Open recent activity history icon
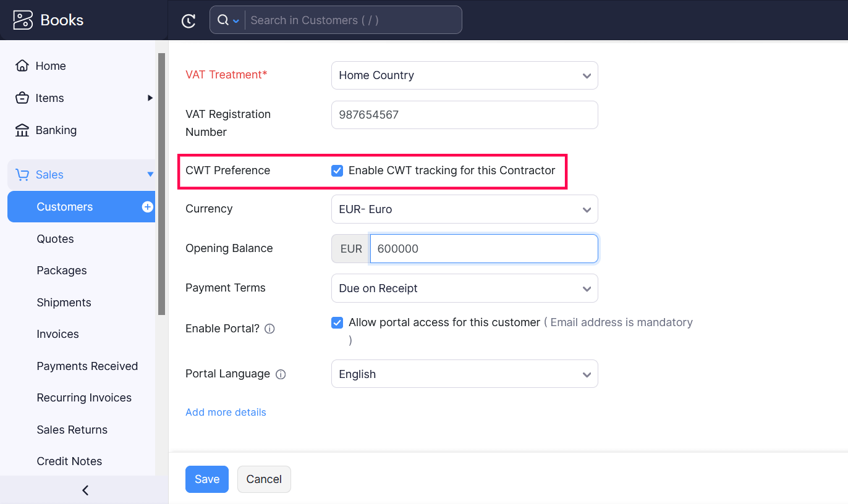The height and width of the screenshot is (504, 848). pos(189,20)
